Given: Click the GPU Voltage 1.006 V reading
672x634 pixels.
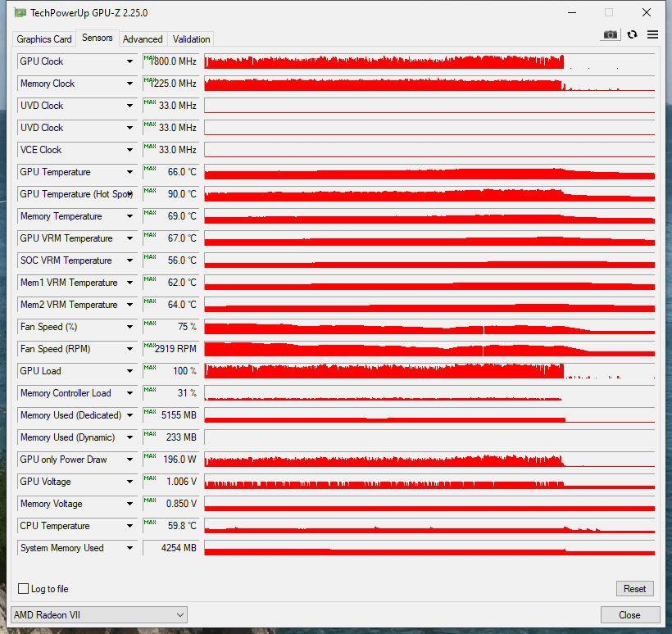Looking at the screenshot, I should 170,482.
